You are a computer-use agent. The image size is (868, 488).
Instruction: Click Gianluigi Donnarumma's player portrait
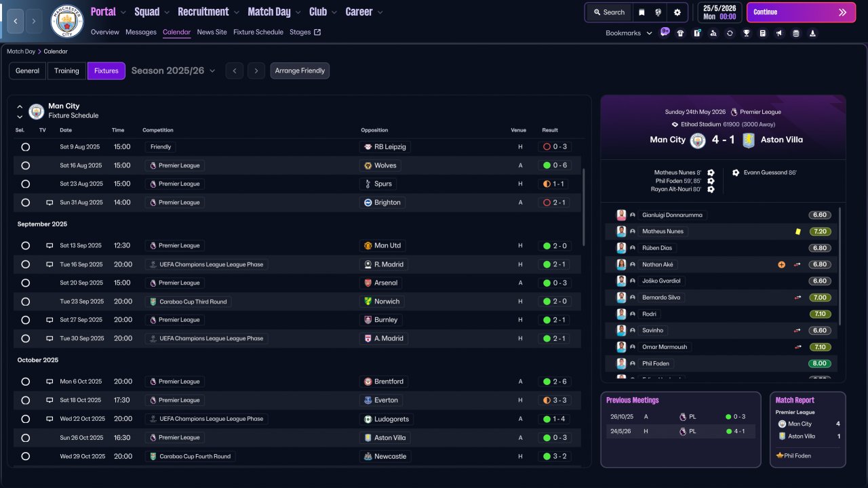point(621,215)
